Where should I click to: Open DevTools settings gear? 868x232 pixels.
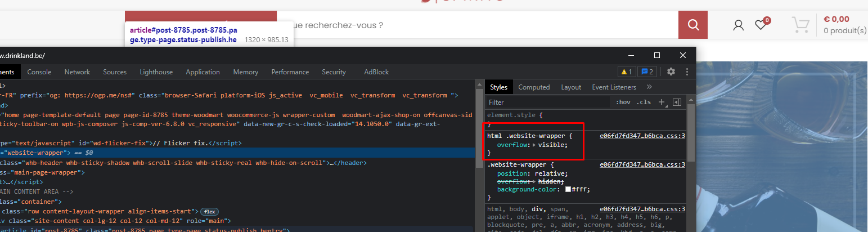(671, 72)
